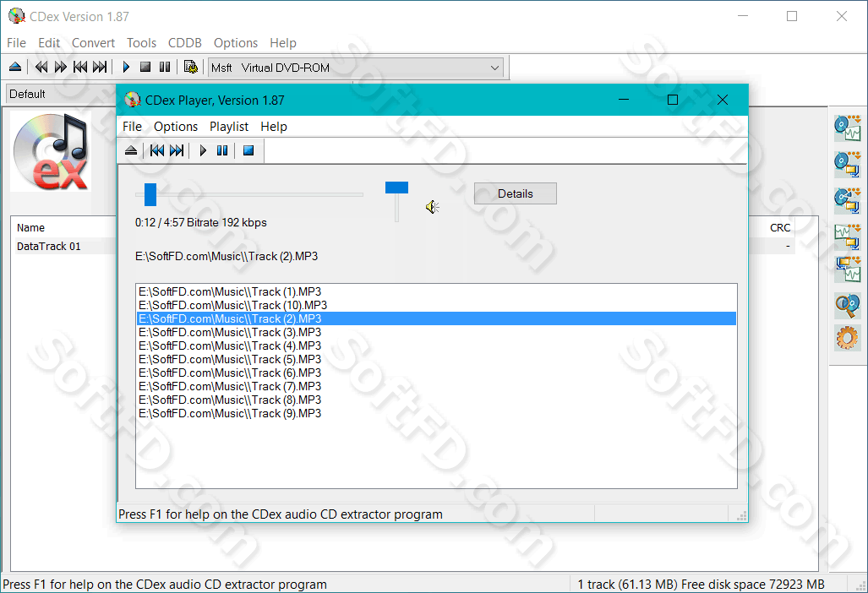Stop CD playback in main CDex toolbar
Screen dimensions: 868x593
pos(145,68)
